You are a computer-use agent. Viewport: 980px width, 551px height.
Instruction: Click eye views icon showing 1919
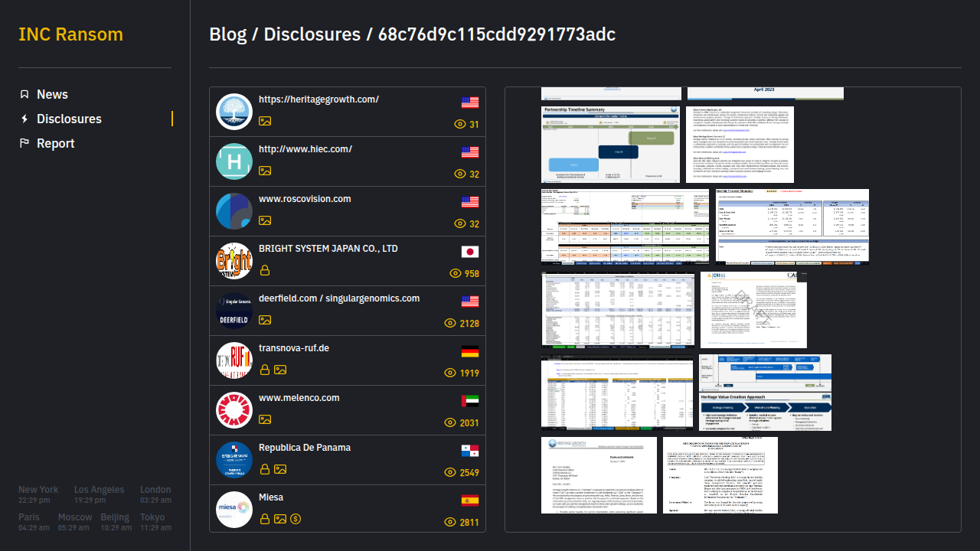[450, 373]
